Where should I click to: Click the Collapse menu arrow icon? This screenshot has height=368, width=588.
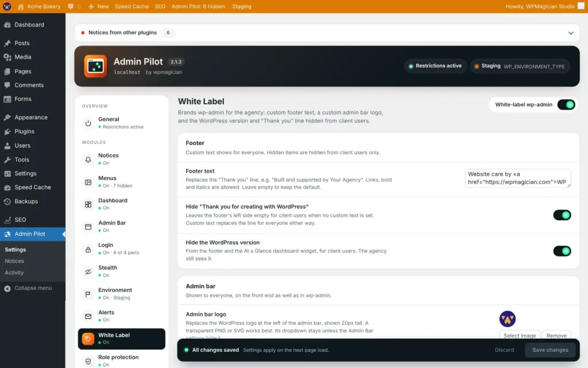7,289
